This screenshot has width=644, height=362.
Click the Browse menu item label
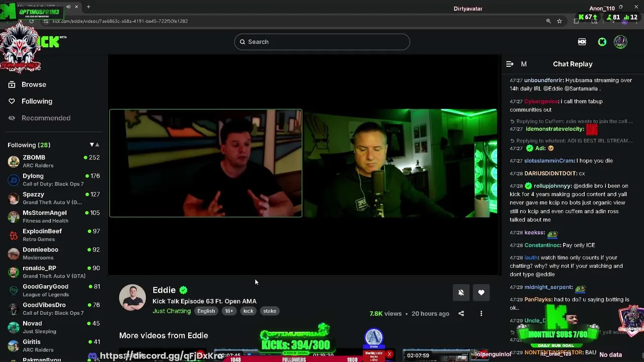tap(34, 84)
